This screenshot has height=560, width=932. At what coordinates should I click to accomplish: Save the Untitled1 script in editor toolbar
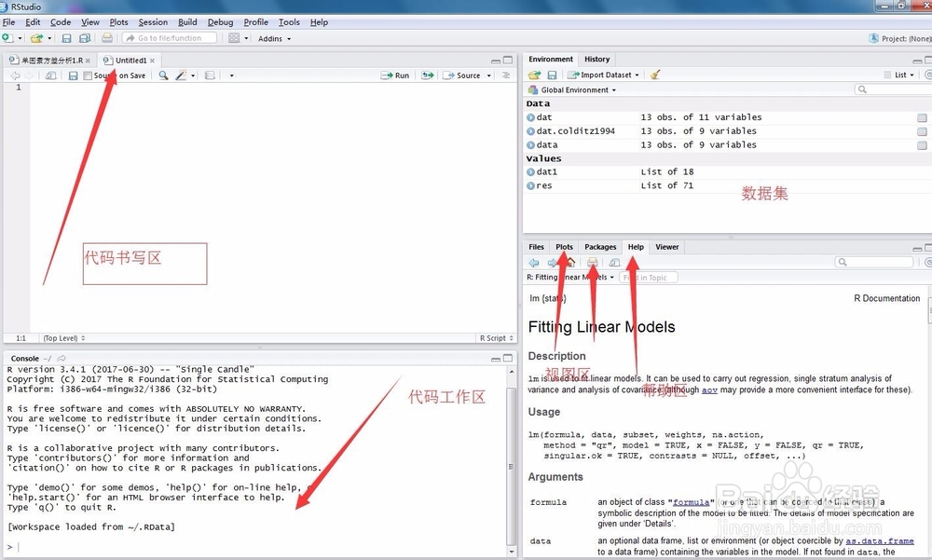click(x=73, y=75)
